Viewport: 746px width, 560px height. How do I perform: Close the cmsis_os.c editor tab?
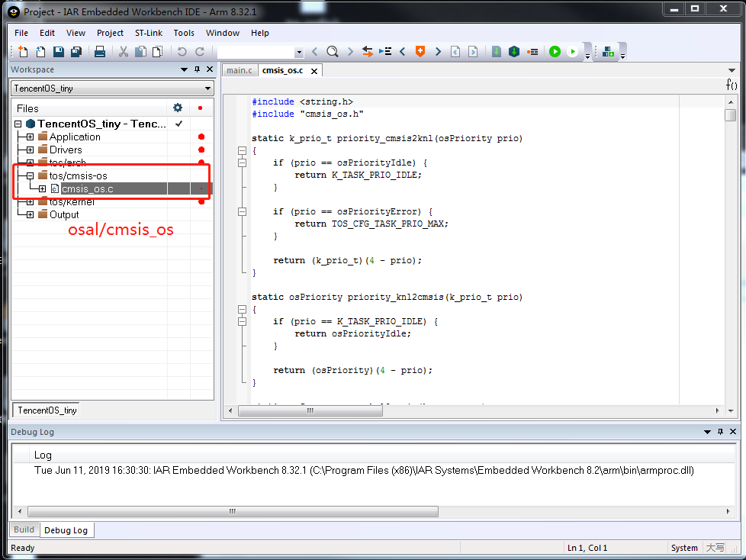tap(313, 71)
